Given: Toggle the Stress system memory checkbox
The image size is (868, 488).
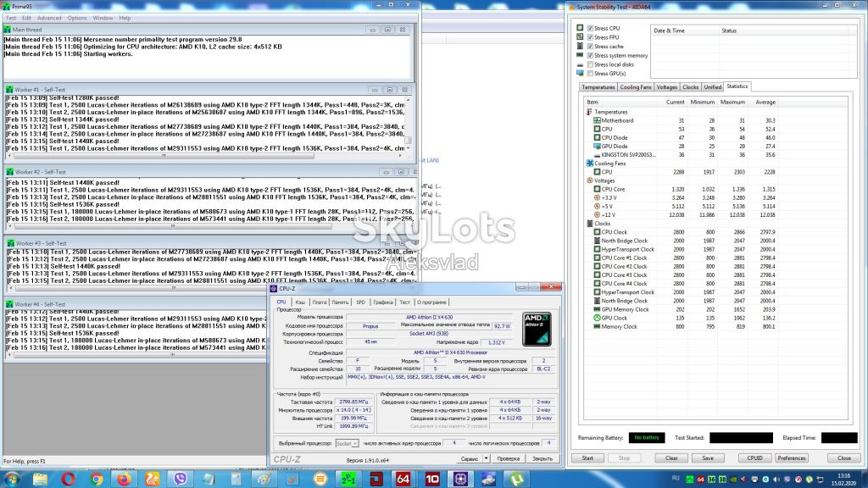Looking at the screenshot, I should [590, 55].
